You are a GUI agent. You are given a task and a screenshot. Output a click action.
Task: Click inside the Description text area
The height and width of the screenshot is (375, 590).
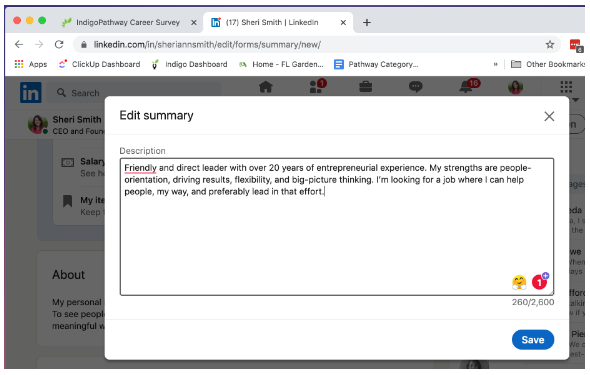click(x=337, y=227)
